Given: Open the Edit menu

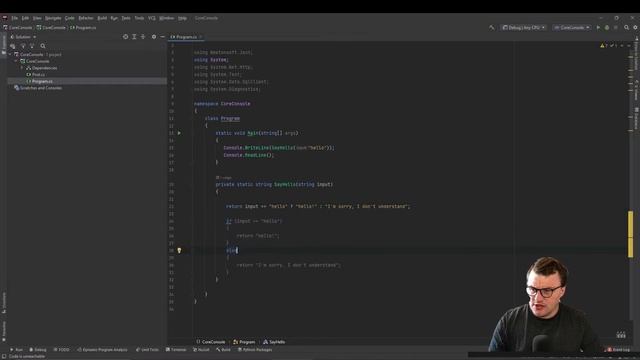Looking at the screenshot, I should click(25, 18).
